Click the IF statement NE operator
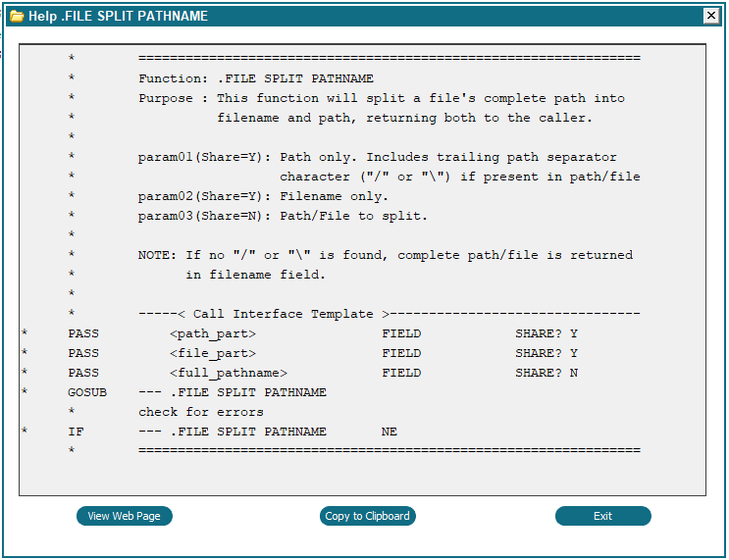729x560 pixels. (x=390, y=432)
